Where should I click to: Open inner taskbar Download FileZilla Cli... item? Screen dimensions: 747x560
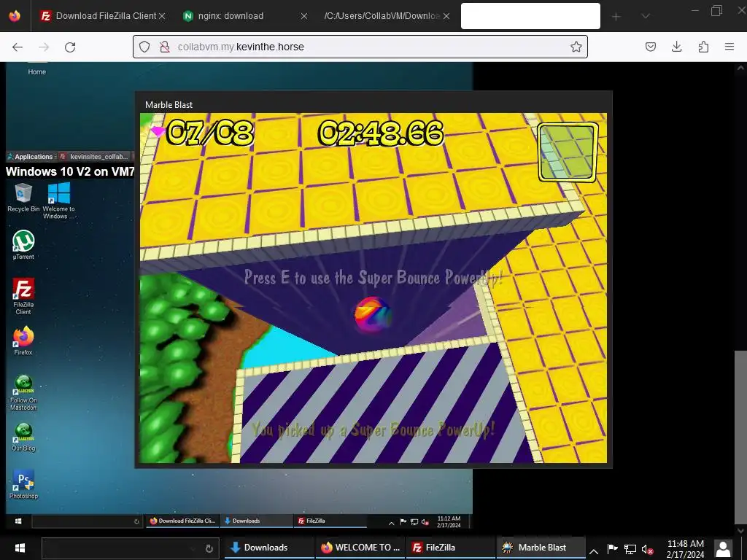tap(183, 521)
